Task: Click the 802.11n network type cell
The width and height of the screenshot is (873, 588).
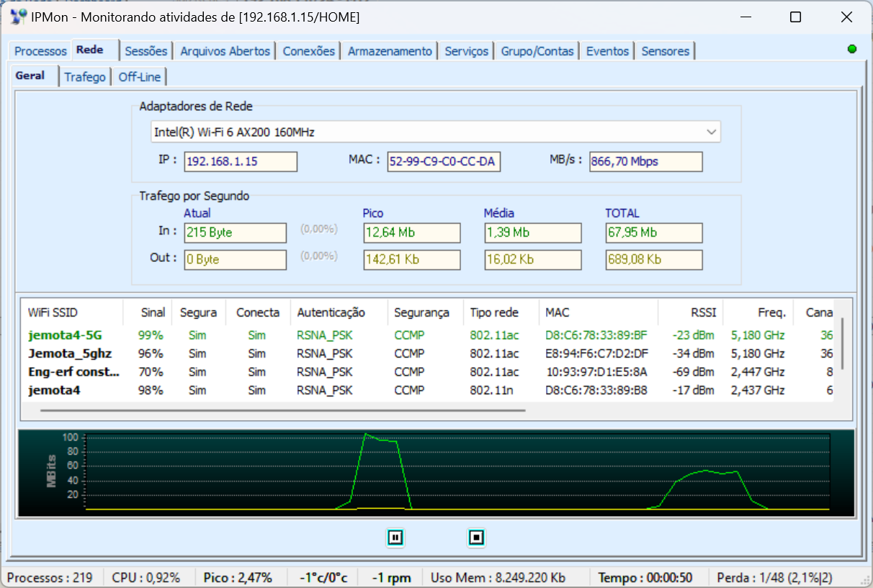Action: [491, 390]
